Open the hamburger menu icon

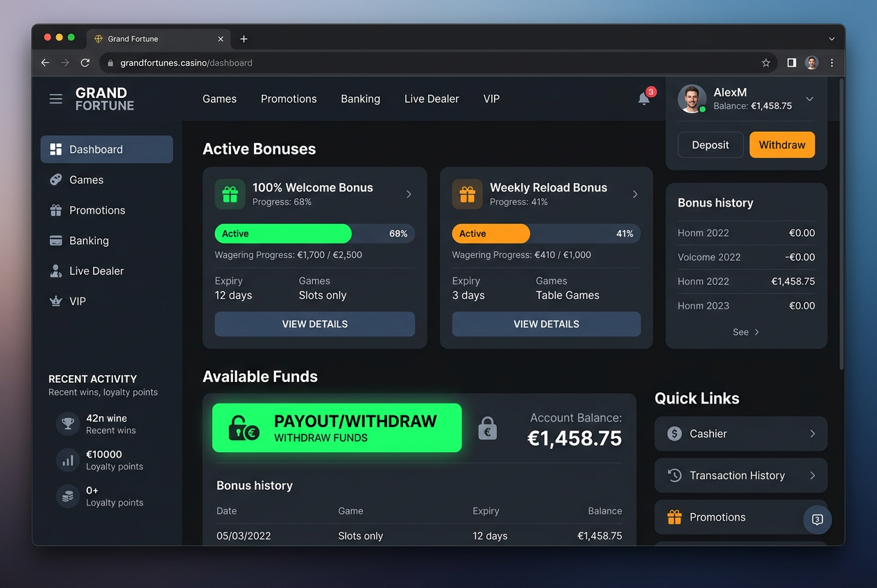click(x=56, y=99)
